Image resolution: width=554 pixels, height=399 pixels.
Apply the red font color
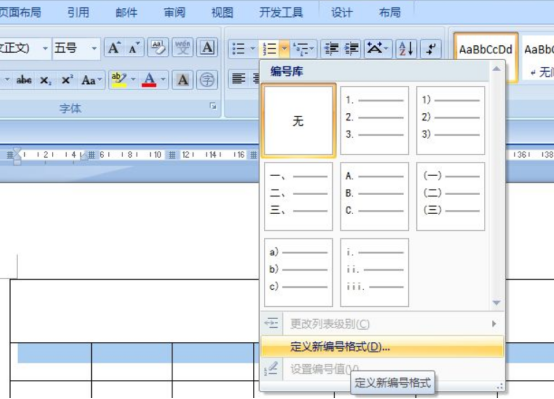point(149,80)
